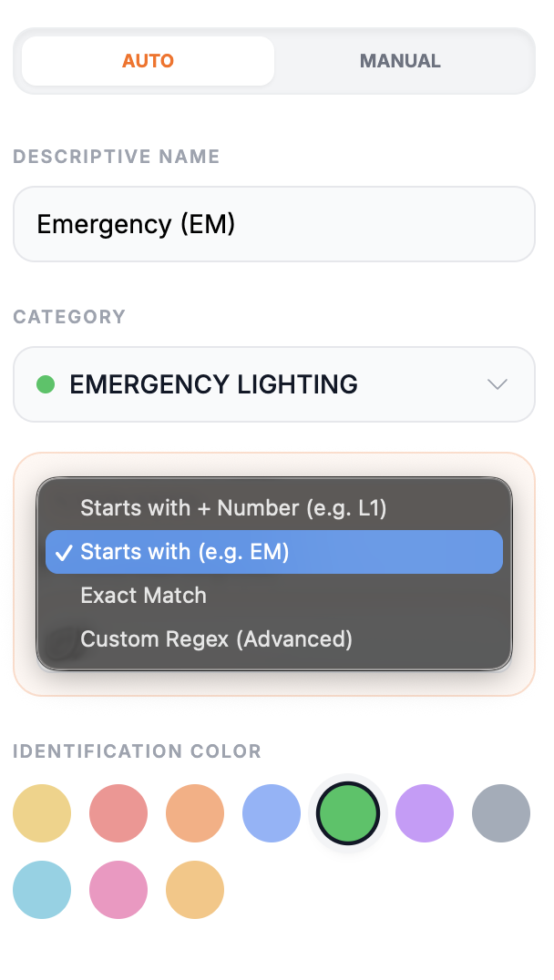Select the lavender purple color swatch
Screen dimensions: 554x980
425,813
